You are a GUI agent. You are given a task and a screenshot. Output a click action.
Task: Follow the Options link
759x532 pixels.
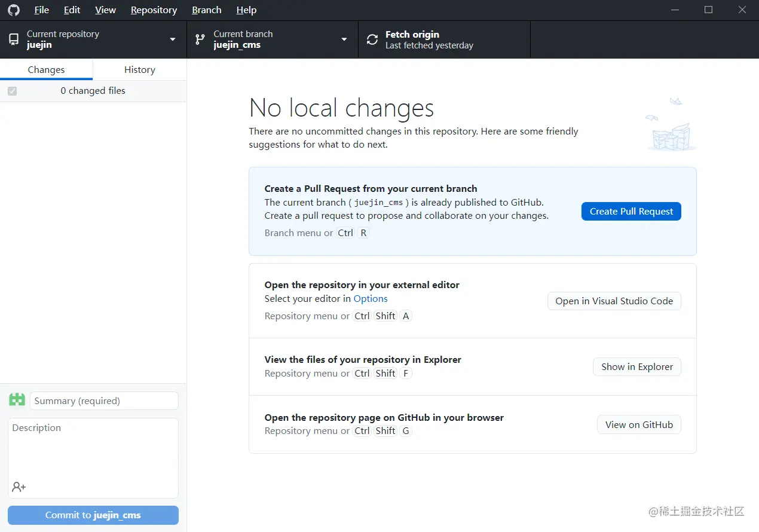pos(371,299)
